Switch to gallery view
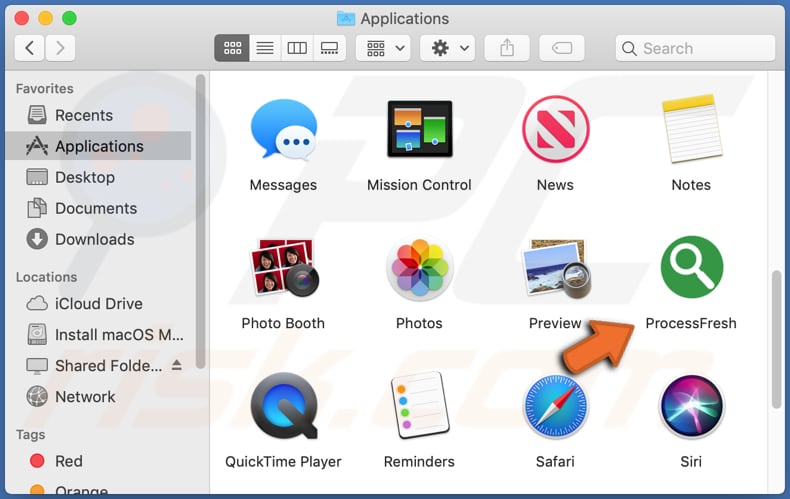The width and height of the screenshot is (790, 499). tap(330, 48)
